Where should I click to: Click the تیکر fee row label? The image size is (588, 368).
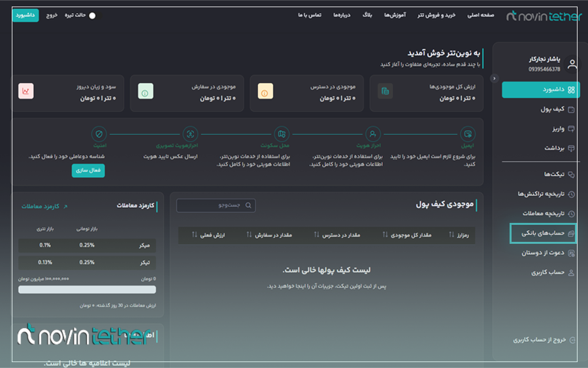[x=145, y=263]
